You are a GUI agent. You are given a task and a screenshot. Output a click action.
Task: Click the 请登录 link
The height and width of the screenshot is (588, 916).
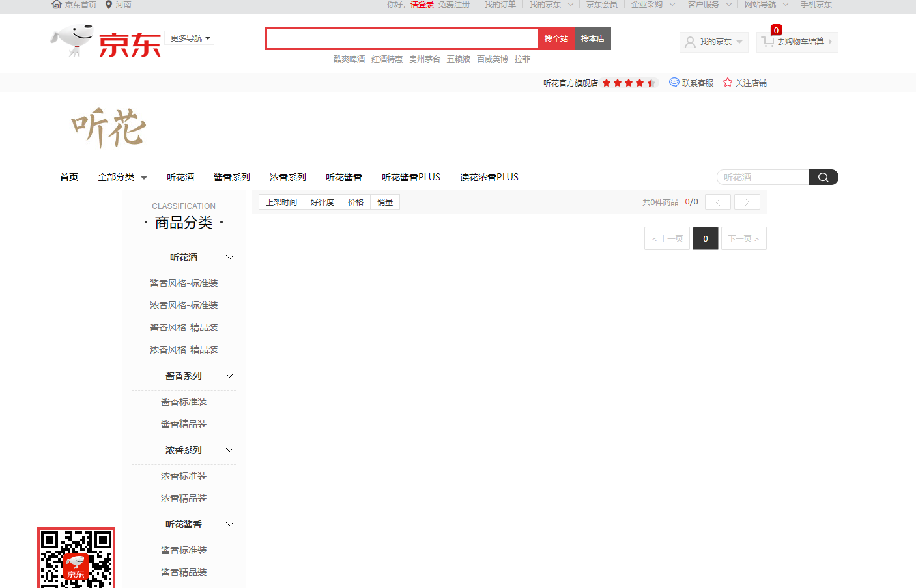(422, 5)
